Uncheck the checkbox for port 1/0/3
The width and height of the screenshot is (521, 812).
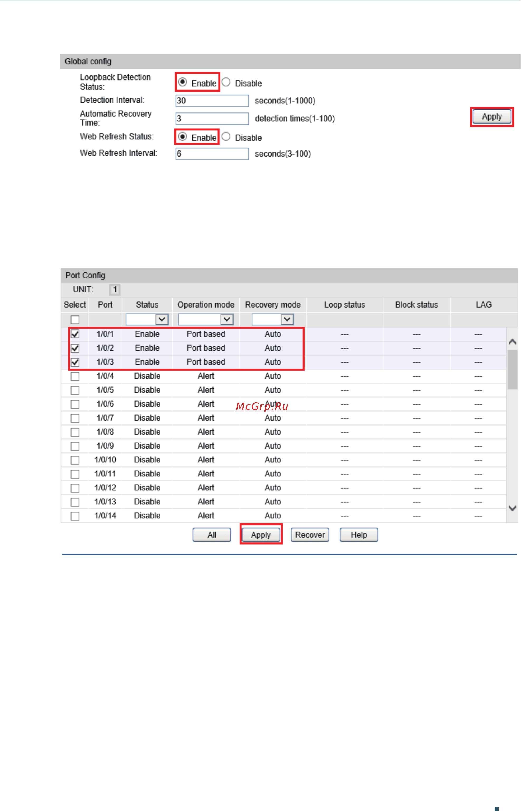coord(75,362)
